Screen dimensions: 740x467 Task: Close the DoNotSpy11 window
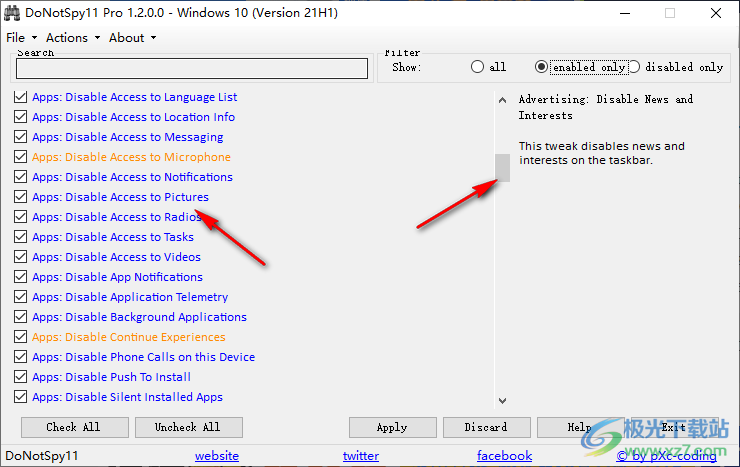pos(716,13)
